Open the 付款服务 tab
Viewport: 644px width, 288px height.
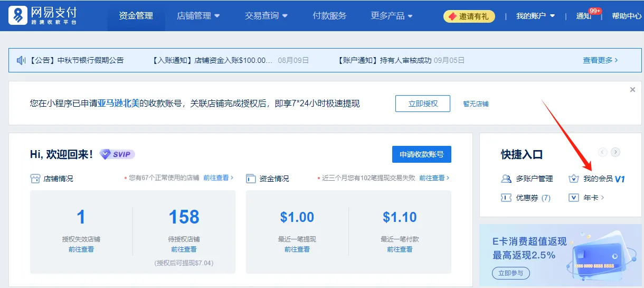click(329, 16)
